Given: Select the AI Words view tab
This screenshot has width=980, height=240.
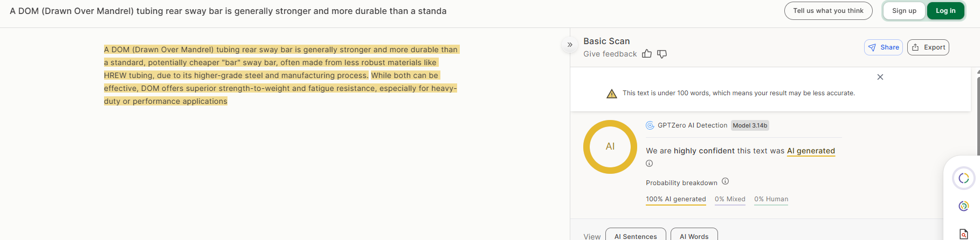Looking at the screenshot, I should click(x=694, y=236).
